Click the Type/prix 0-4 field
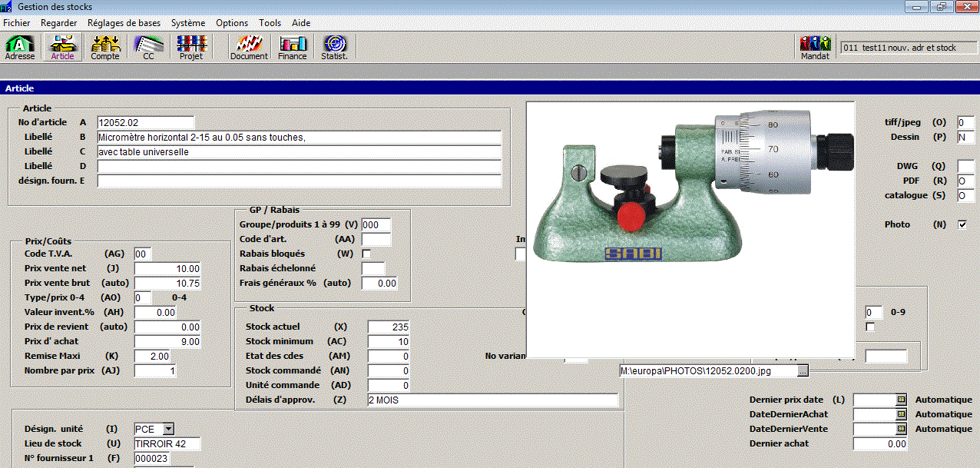Screen dimensions: 980x468 click(143, 297)
